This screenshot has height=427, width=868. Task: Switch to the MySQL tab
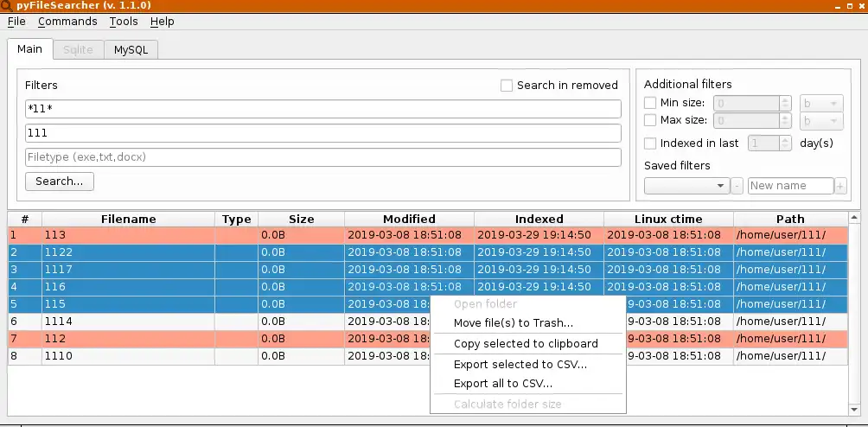coord(131,50)
